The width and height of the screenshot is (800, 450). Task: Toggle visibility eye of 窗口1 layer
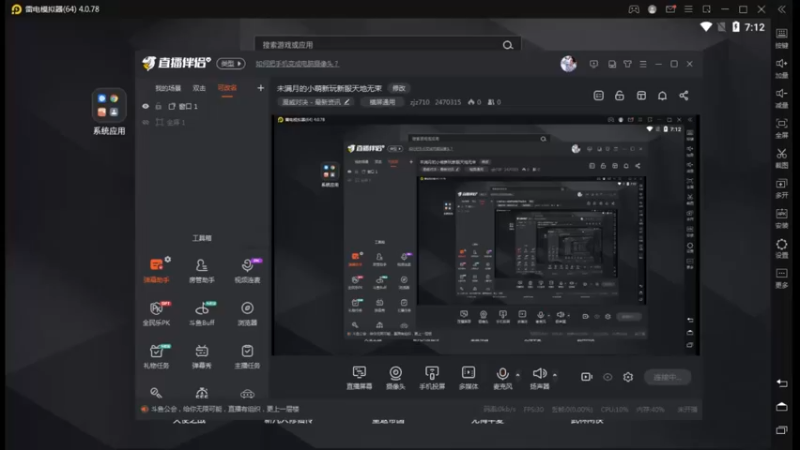pyautogui.click(x=145, y=106)
